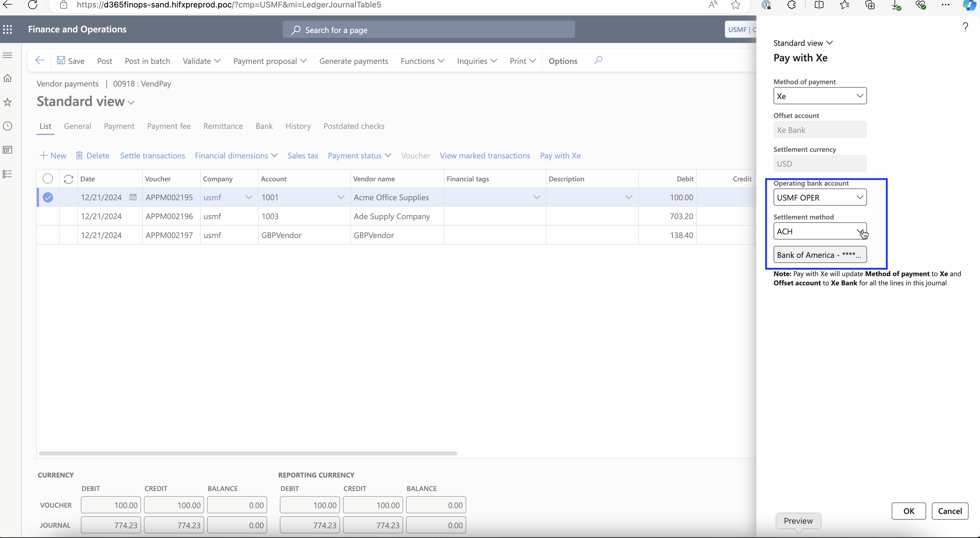This screenshot has height=538, width=980.
Task: Select the Ade Supply Company row
Action: 392,216
